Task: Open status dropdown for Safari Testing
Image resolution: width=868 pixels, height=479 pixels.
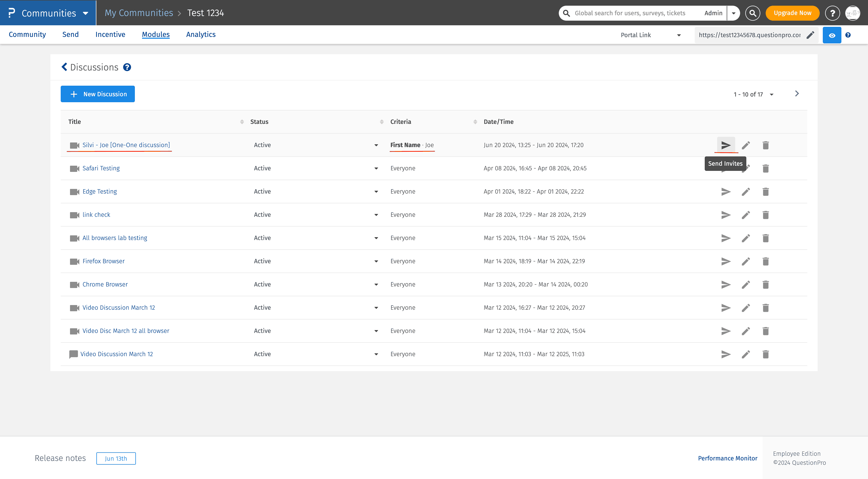Action: tap(376, 168)
